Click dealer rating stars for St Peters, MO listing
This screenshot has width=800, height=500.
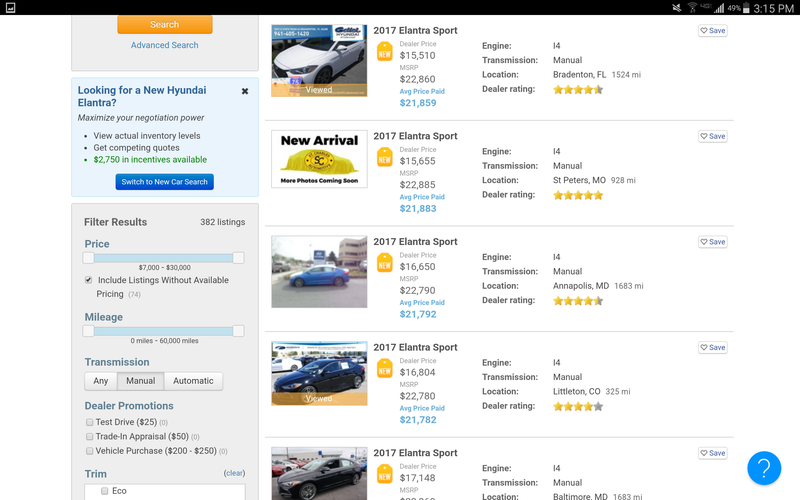click(x=578, y=195)
